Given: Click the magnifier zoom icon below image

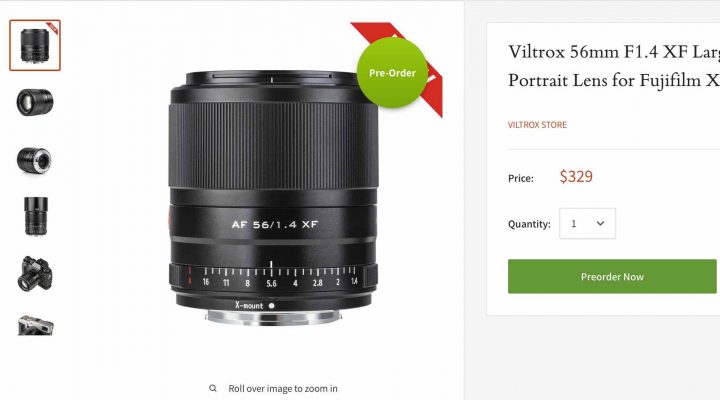Looking at the screenshot, I should pos(213,389).
